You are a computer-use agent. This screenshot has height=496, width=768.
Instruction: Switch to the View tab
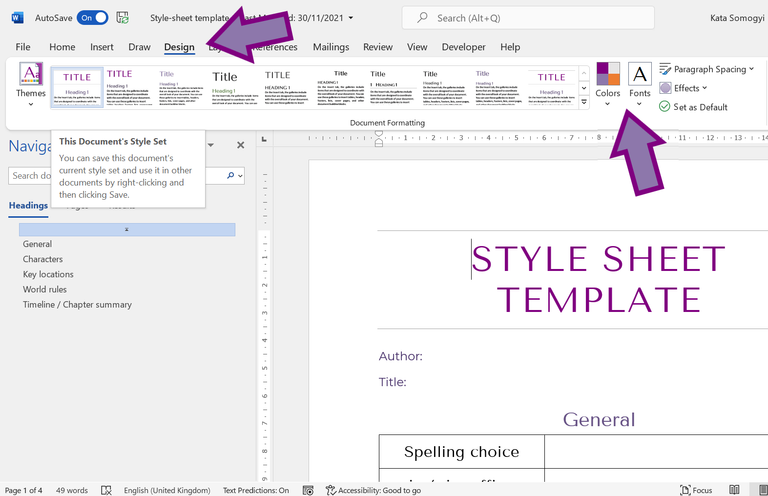pos(417,47)
